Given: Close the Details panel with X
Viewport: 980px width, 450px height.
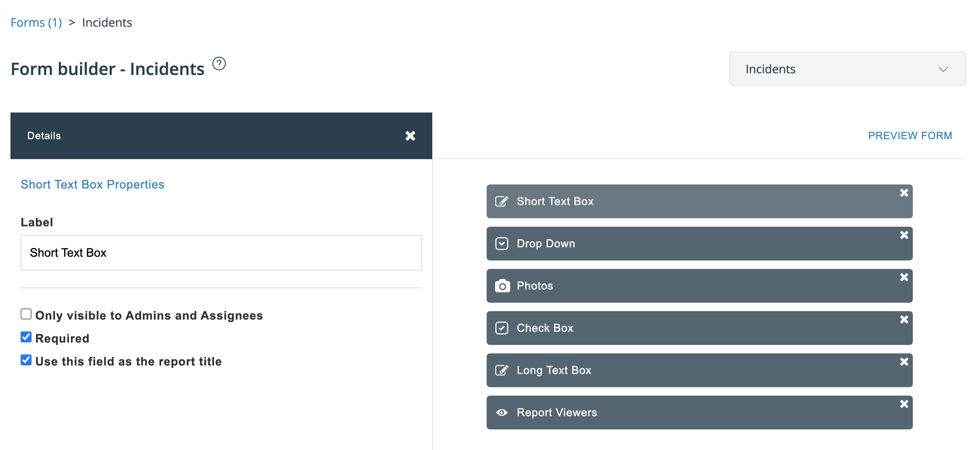Looking at the screenshot, I should coord(410,136).
